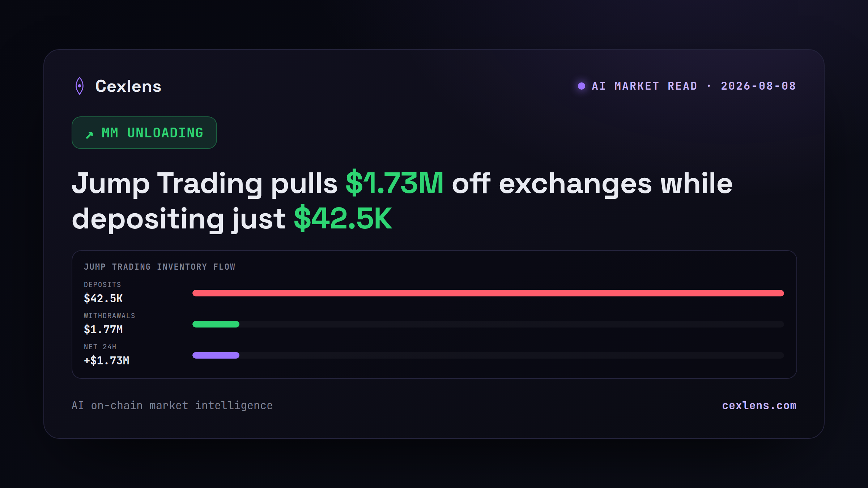Image resolution: width=868 pixels, height=488 pixels.
Task: Open the cexlens.com link
Action: [x=759, y=406]
